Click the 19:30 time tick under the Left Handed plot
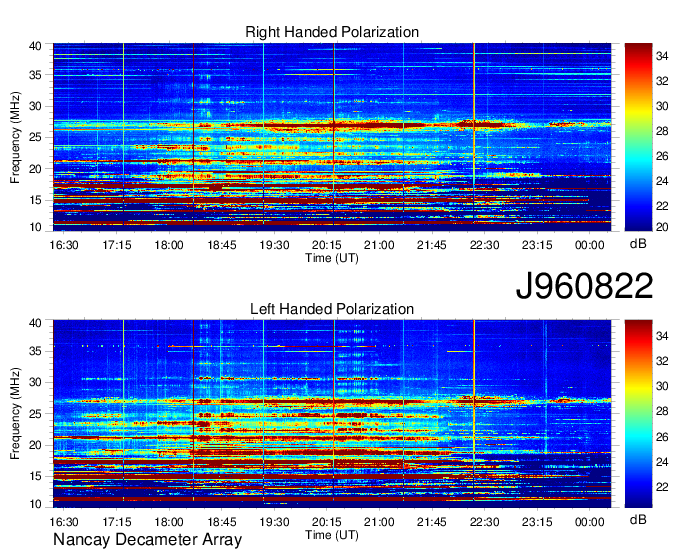This screenshot has height=552, width=680. [274, 522]
